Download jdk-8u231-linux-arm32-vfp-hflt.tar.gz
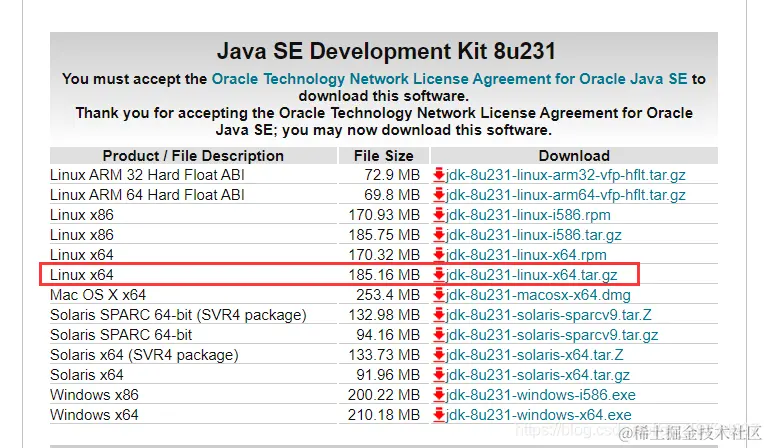The height and width of the screenshot is (448, 768). (566, 175)
